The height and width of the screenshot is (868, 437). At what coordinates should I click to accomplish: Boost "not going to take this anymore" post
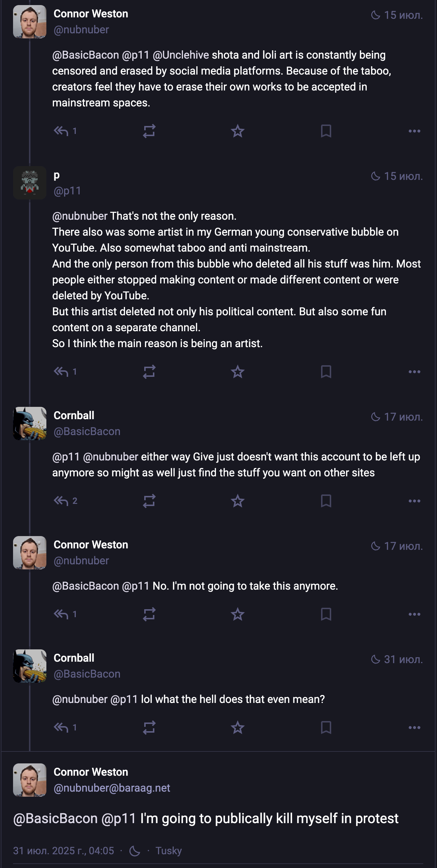149,614
